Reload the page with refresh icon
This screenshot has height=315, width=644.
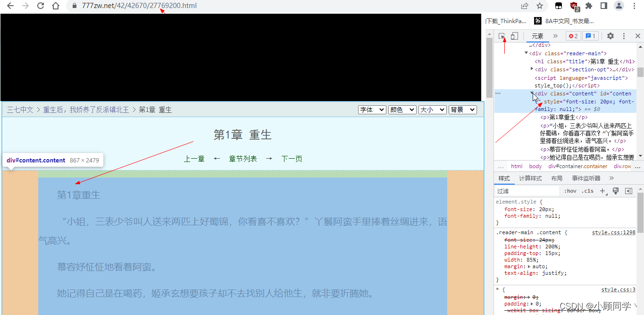[x=41, y=6]
